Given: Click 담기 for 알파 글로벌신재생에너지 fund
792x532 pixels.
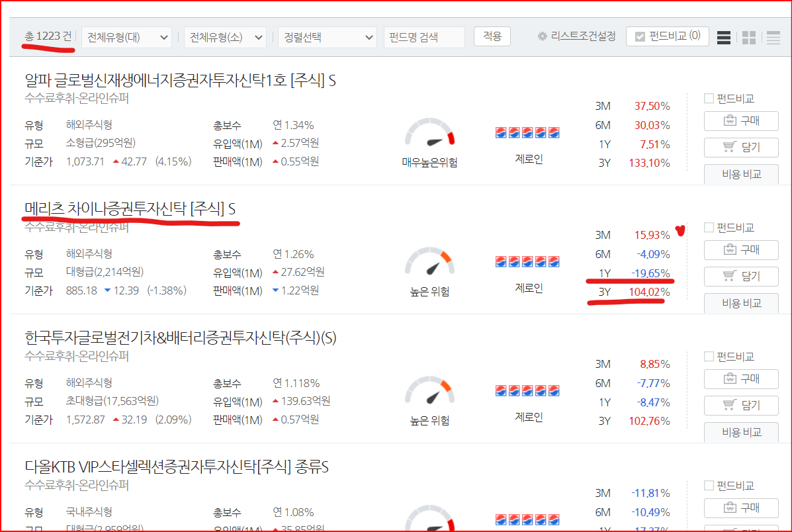Looking at the screenshot, I should coord(741,147).
